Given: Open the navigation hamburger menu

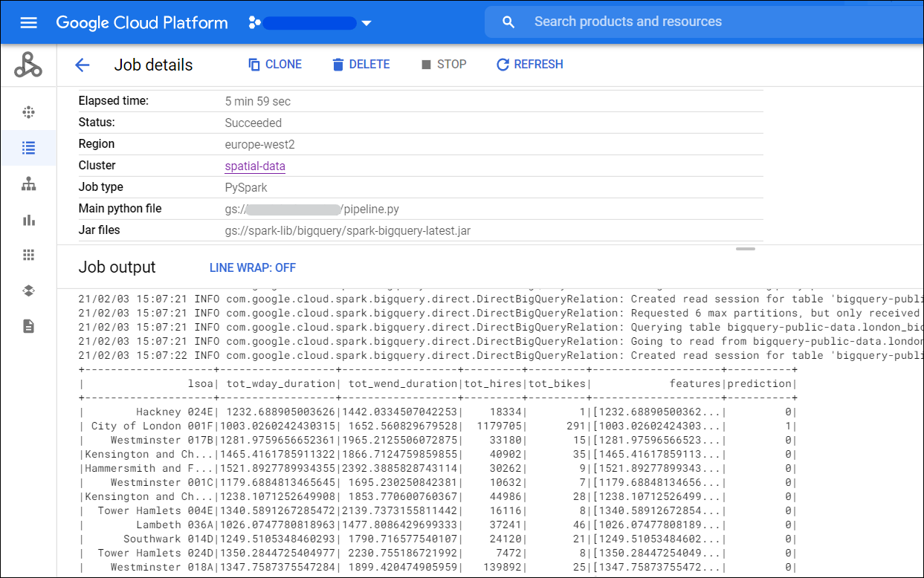Looking at the screenshot, I should point(28,22).
